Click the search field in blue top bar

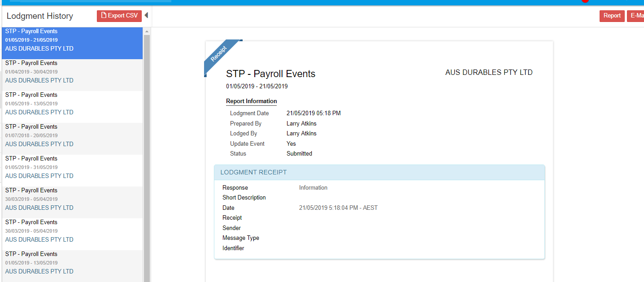pyautogui.click(x=90, y=1)
